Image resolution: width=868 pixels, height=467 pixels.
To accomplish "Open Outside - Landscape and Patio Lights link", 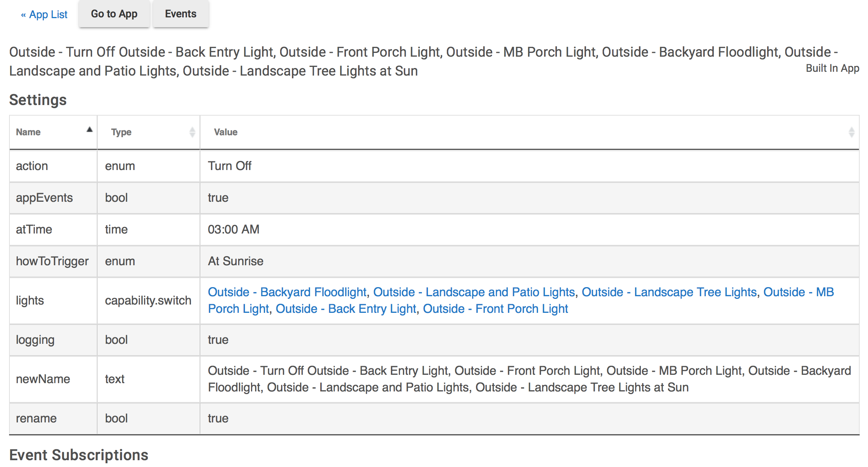I will pos(474,292).
